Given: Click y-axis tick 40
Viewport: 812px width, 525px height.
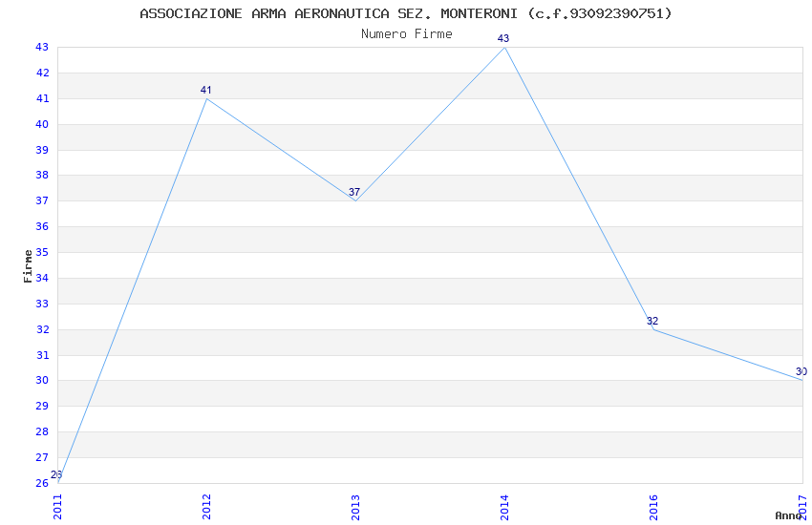Looking at the screenshot, I should point(42,124).
